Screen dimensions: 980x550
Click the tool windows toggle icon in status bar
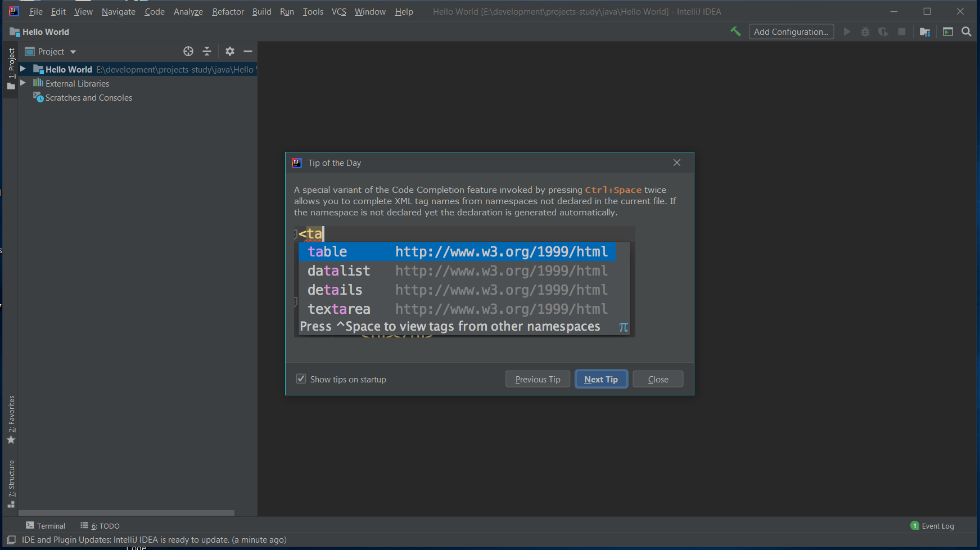pyautogui.click(x=11, y=540)
